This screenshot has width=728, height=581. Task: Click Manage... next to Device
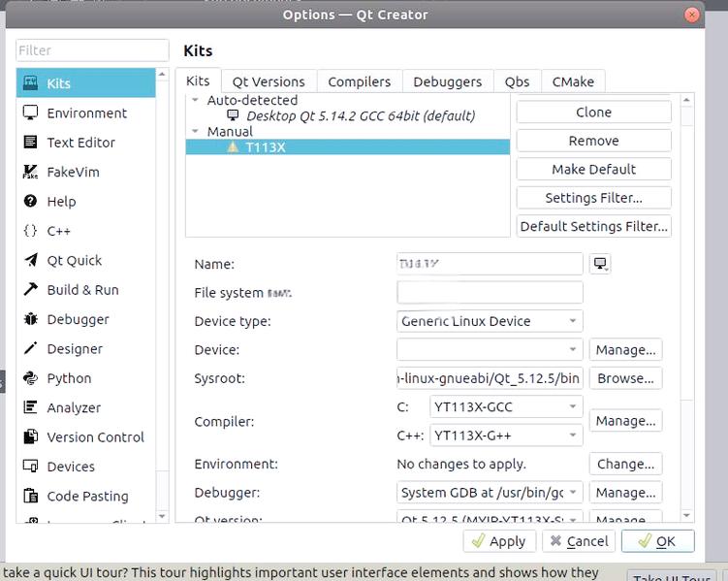[626, 349]
